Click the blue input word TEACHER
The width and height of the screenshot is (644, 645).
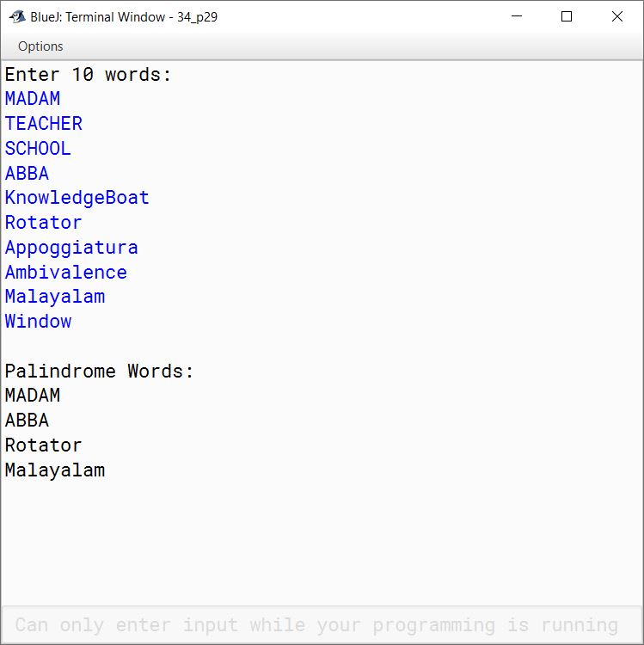pyautogui.click(x=44, y=123)
